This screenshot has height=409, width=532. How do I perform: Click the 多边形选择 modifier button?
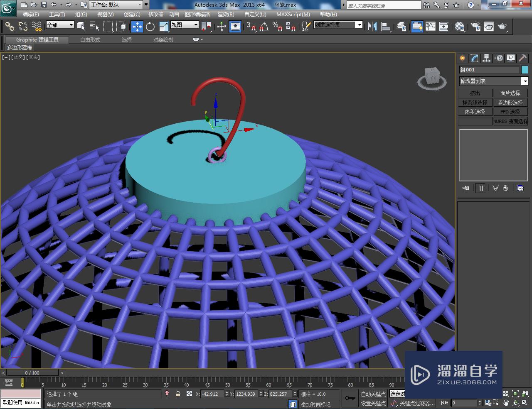tap(510, 103)
